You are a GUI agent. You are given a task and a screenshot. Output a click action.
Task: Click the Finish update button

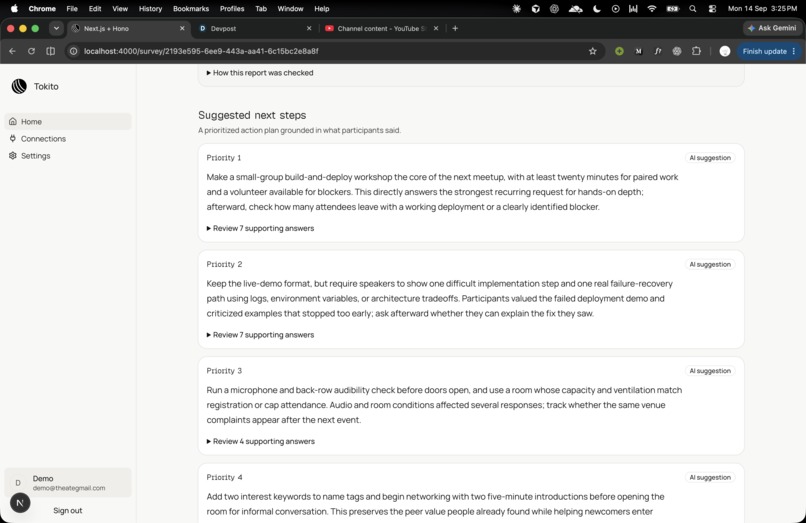[x=769, y=51]
